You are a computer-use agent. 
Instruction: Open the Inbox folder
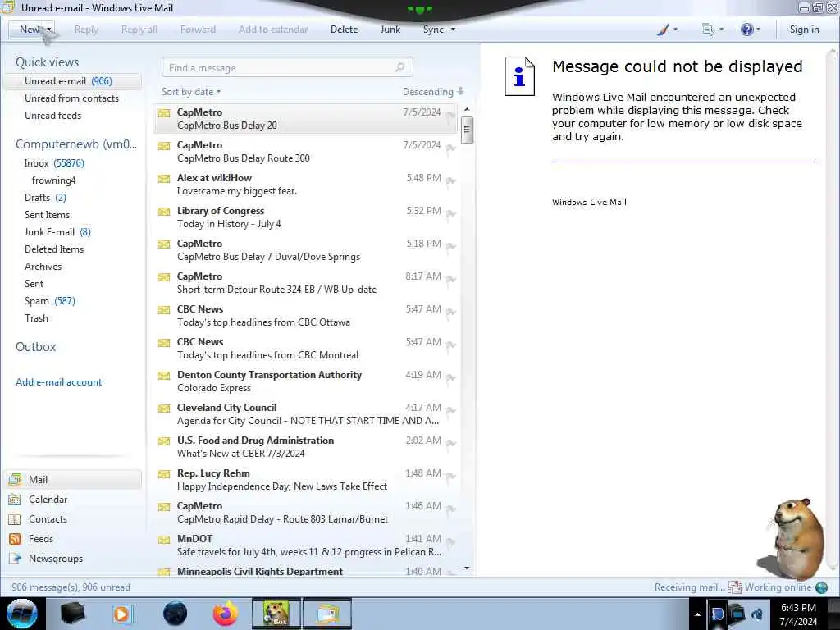click(x=54, y=163)
